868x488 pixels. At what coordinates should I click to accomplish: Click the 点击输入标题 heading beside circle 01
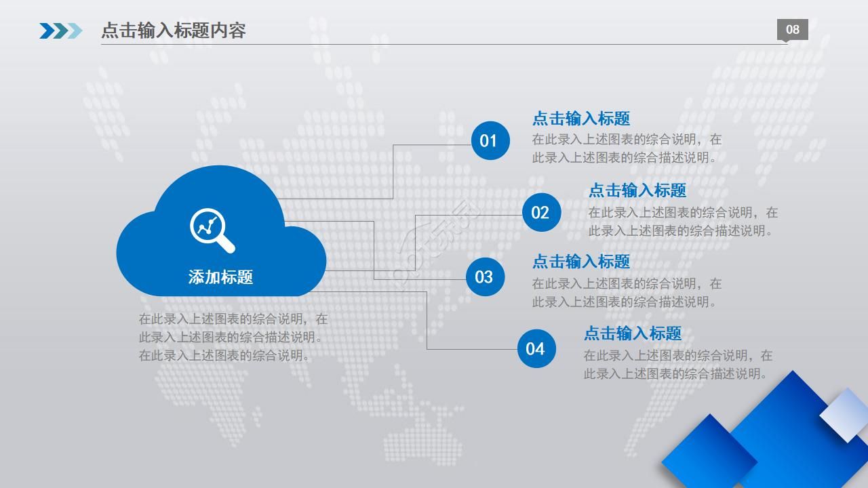[581, 119]
